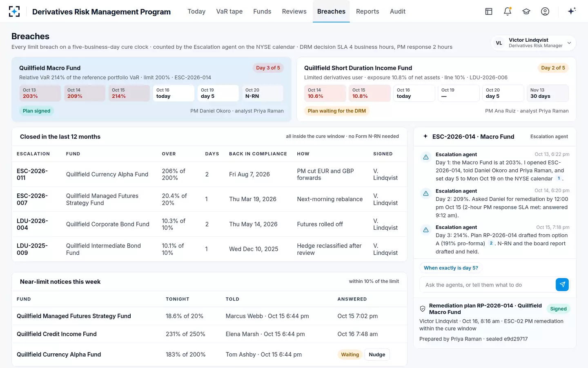The image size is (588, 368).
Task: Click Plan waiting for the DRM badge
Action: [x=337, y=111]
